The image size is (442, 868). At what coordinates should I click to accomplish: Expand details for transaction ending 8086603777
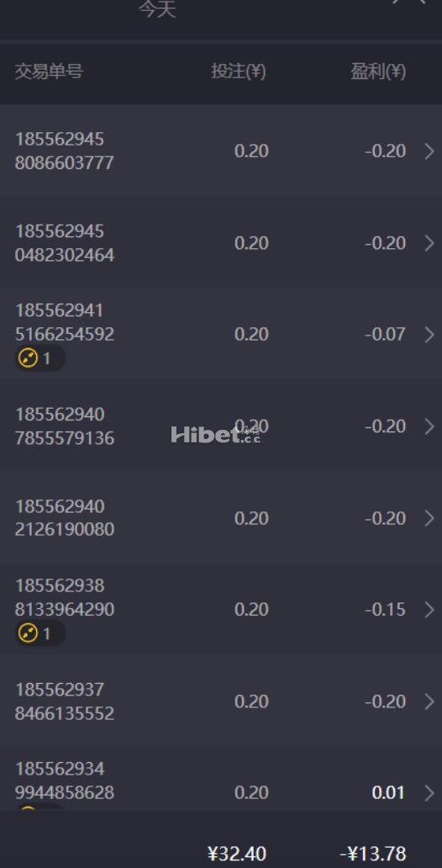(x=429, y=151)
